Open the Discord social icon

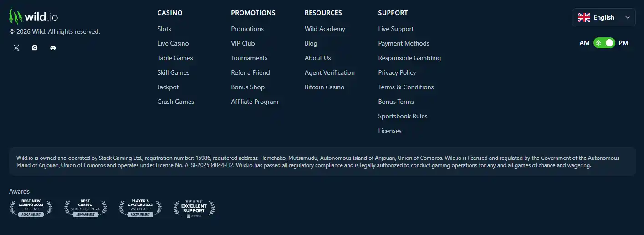[x=53, y=47]
